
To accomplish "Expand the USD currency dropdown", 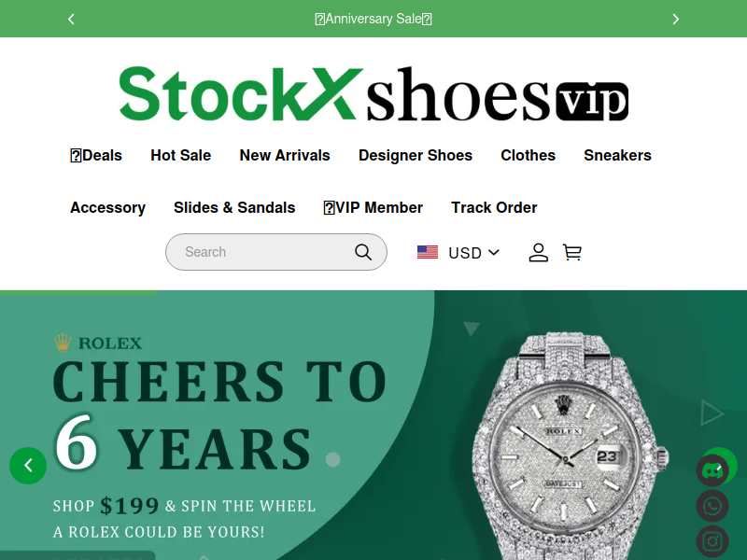I will (x=473, y=253).
